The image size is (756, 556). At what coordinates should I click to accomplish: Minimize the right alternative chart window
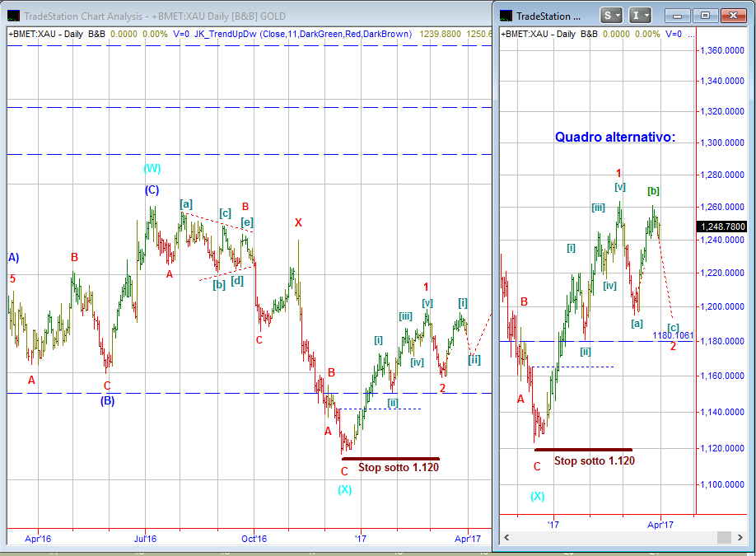677,15
